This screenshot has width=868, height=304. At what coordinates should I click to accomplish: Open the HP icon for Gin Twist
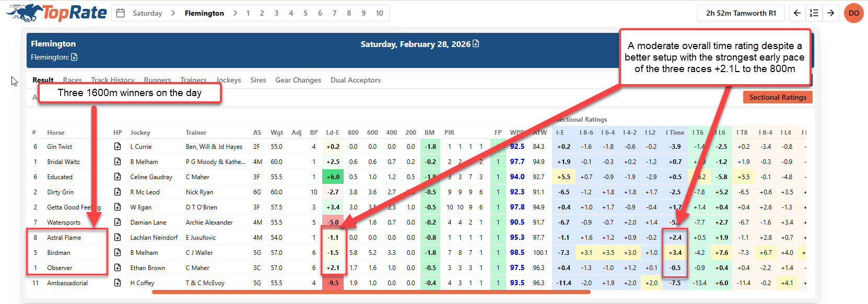[x=118, y=147]
